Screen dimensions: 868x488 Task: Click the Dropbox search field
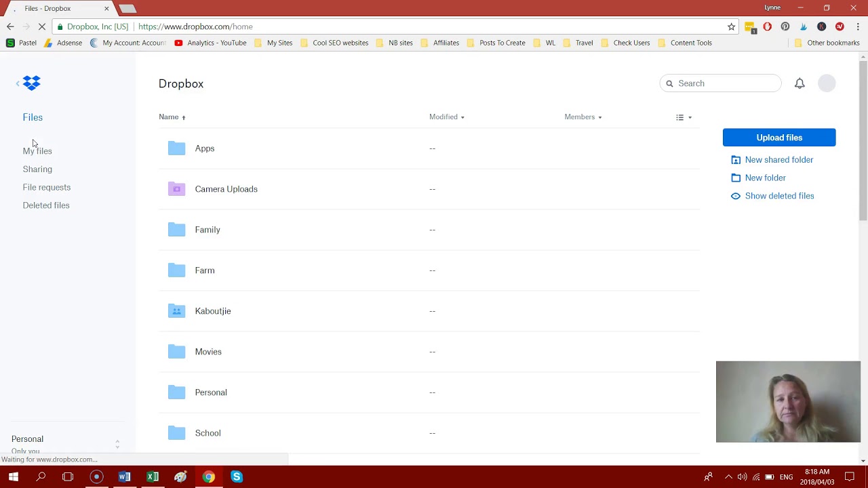(x=720, y=83)
